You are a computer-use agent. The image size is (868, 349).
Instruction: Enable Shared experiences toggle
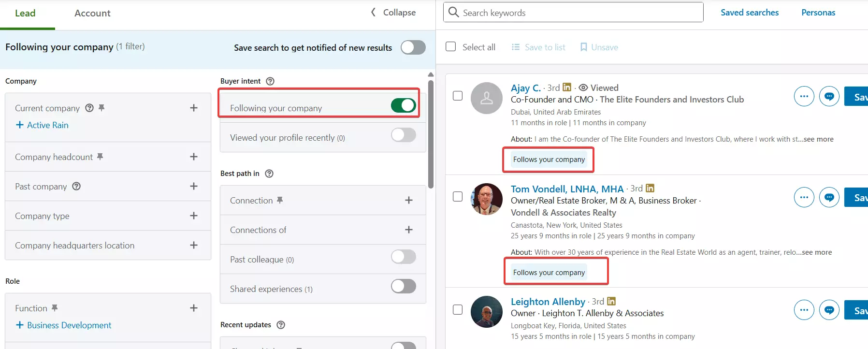pos(404,286)
